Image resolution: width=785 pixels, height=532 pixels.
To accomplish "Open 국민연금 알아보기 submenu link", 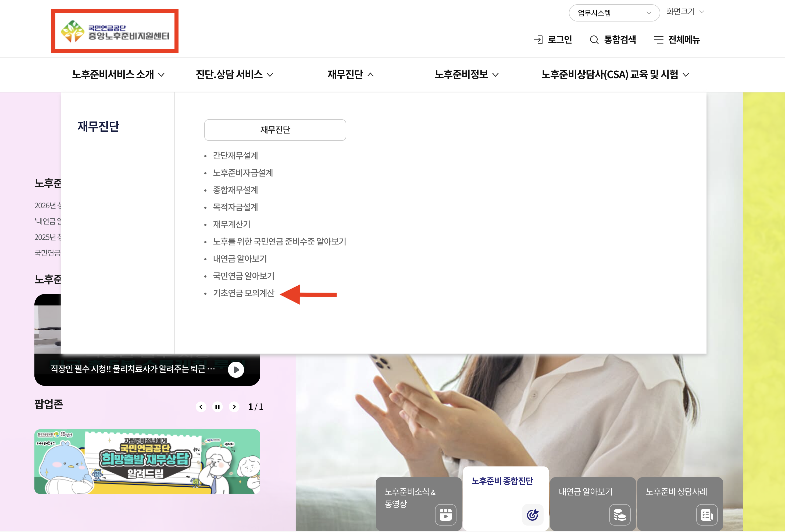I will (x=244, y=276).
